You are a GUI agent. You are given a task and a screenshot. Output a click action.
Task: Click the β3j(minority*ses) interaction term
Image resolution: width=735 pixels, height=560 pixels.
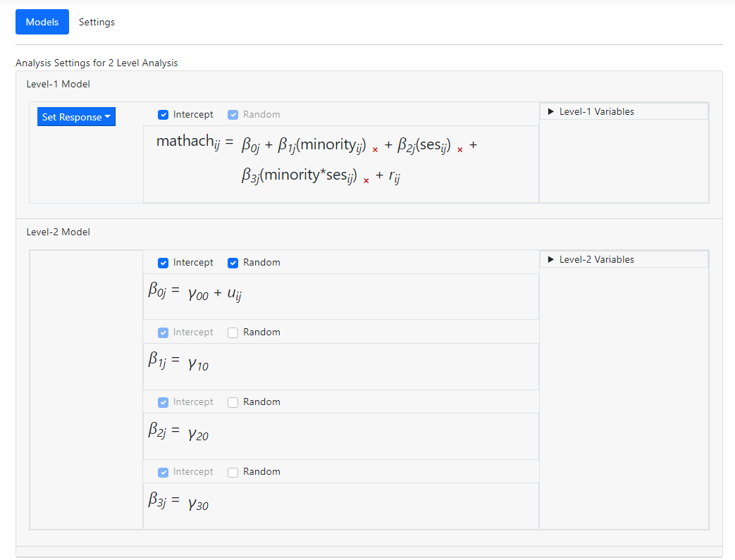tap(299, 175)
